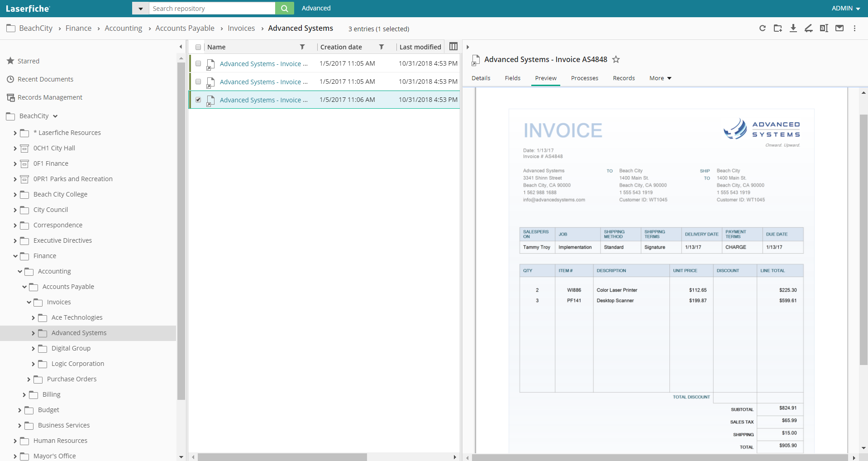Screen dimensions: 868x461
Task: Toggle the select-all checkbox in header
Action: click(198, 47)
